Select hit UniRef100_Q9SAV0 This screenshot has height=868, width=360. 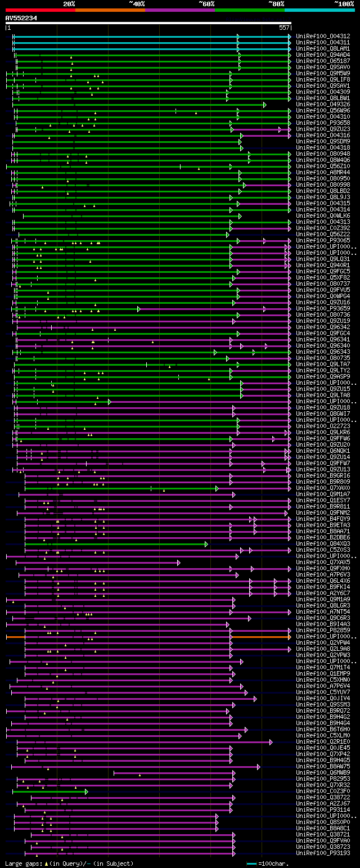[323, 68]
